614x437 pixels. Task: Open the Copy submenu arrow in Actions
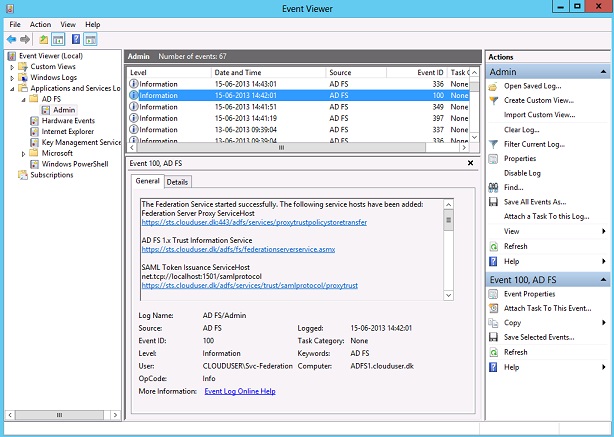(x=603, y=323)
